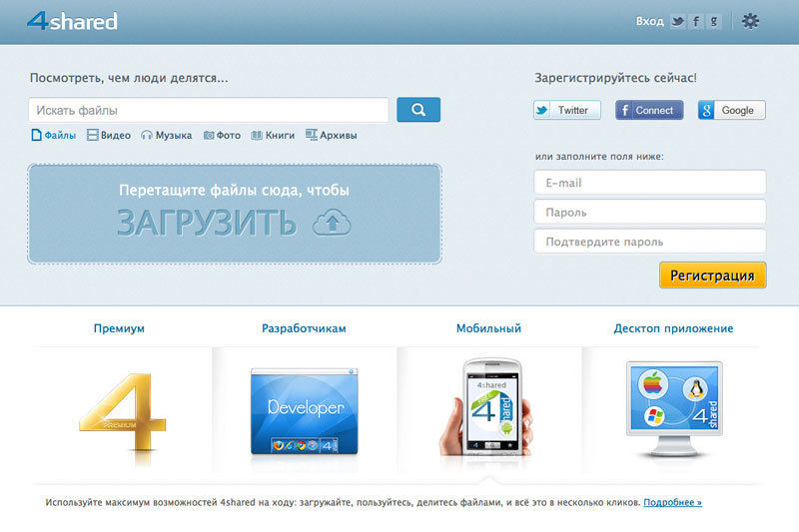Click the Facebook icon next to Вход
This screenshot has width=799, height=532.
[695, 21]
